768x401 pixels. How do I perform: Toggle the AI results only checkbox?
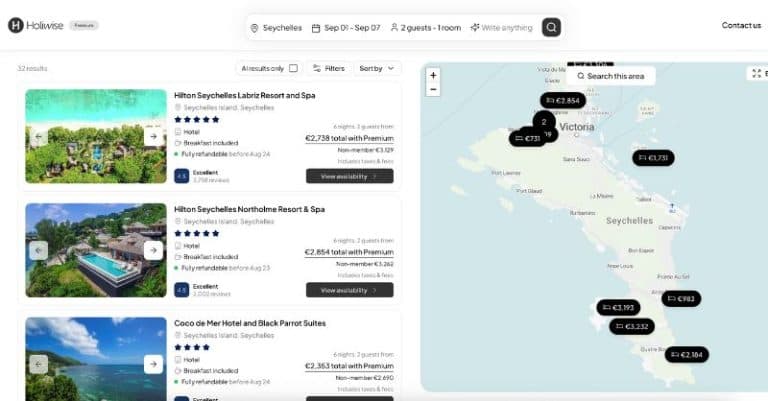point(293,68)
